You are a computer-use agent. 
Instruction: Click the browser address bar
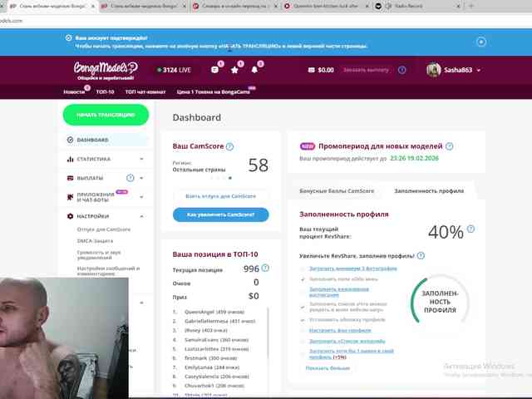click(x=266, y=21)
